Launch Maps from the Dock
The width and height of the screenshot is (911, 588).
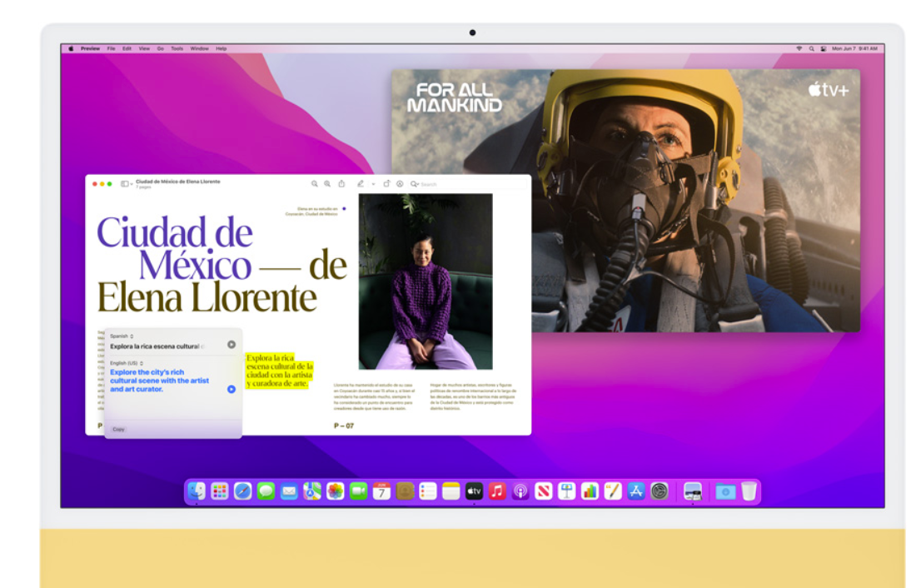click(x=312, y=491)
